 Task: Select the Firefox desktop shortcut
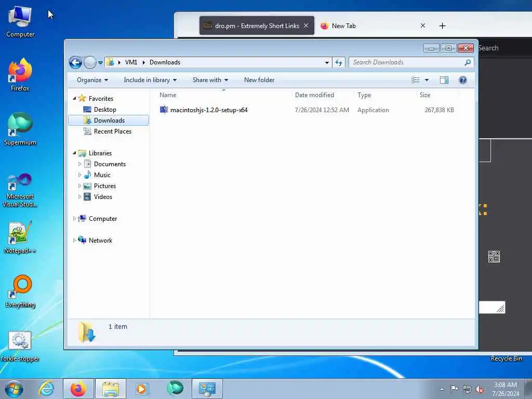[20, 75]
